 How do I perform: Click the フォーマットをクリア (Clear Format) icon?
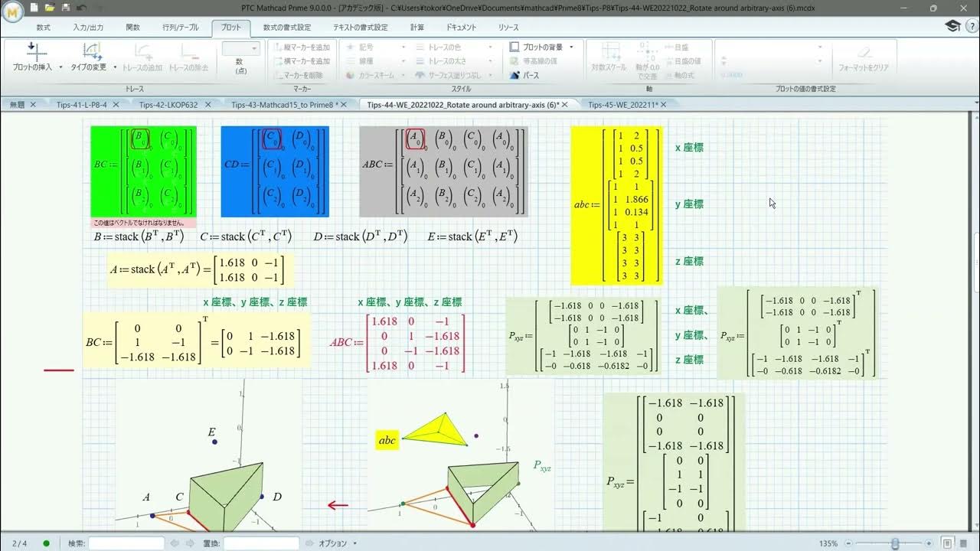click(x=864, y=52)
